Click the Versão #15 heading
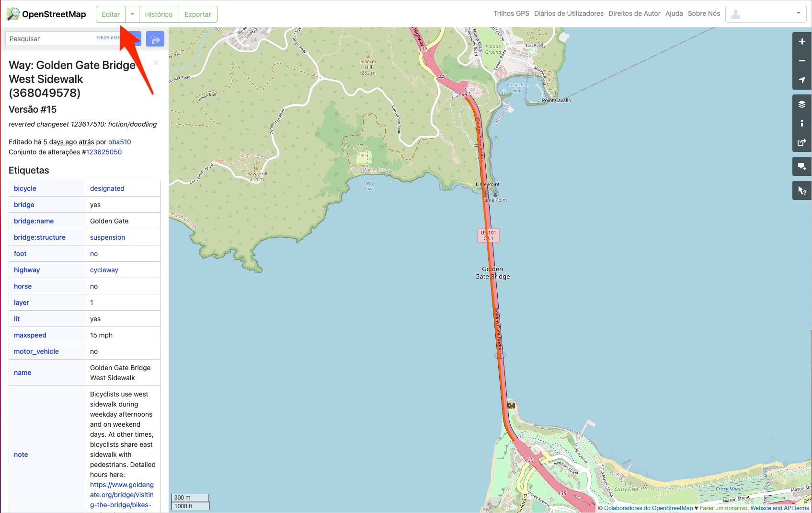 pos(33,109)
